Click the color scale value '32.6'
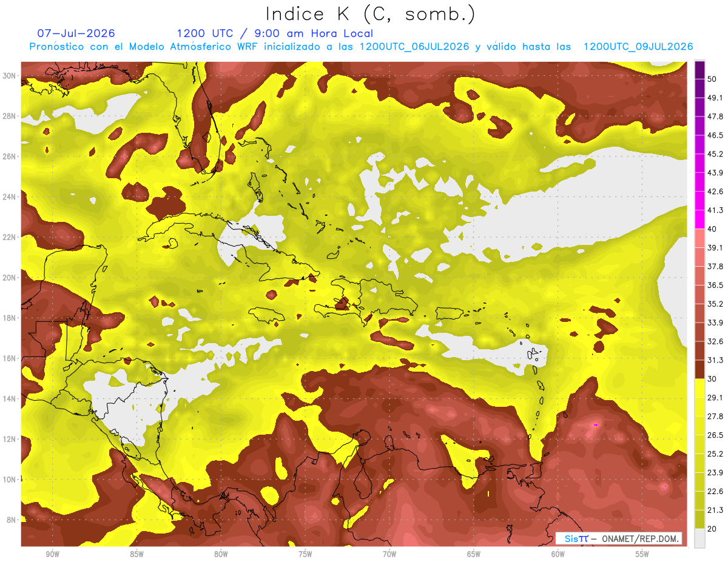728x562 pixels. (x=715, y=341)
